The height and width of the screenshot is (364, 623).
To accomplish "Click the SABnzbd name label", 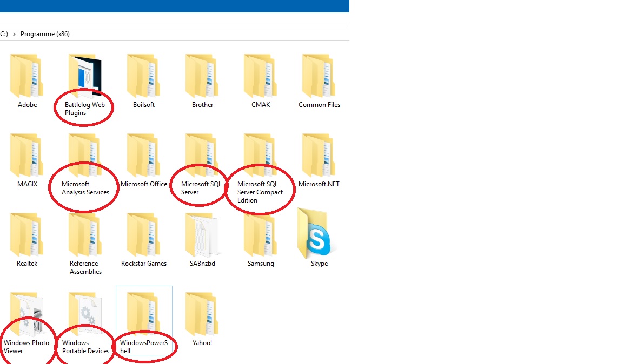I will click(202, 264).
